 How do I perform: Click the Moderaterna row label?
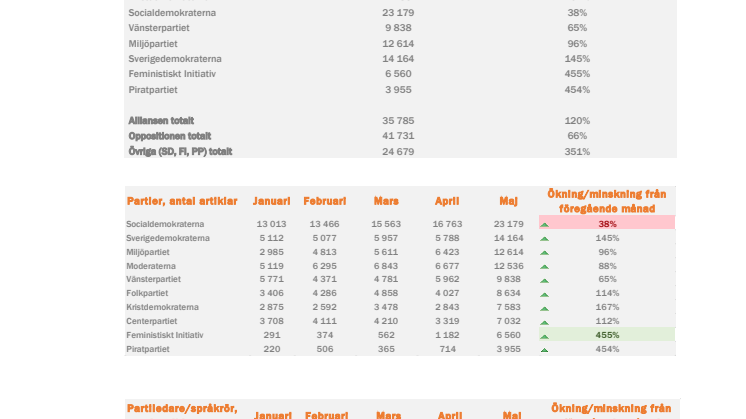151,266
